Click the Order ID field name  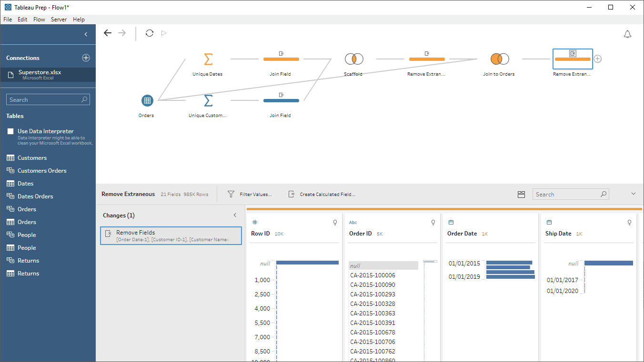[360, 234]
